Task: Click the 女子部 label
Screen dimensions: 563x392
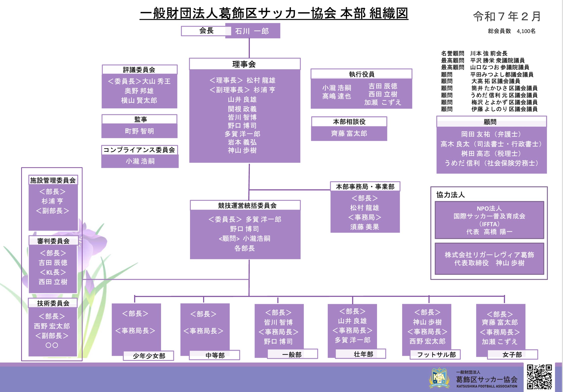Action: click(512, 354)
